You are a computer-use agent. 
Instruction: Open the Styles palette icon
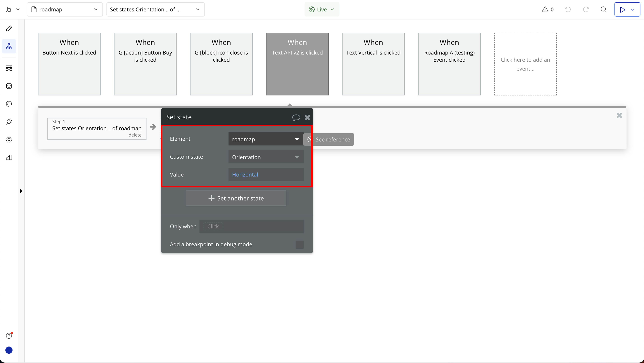click(9, 104)
